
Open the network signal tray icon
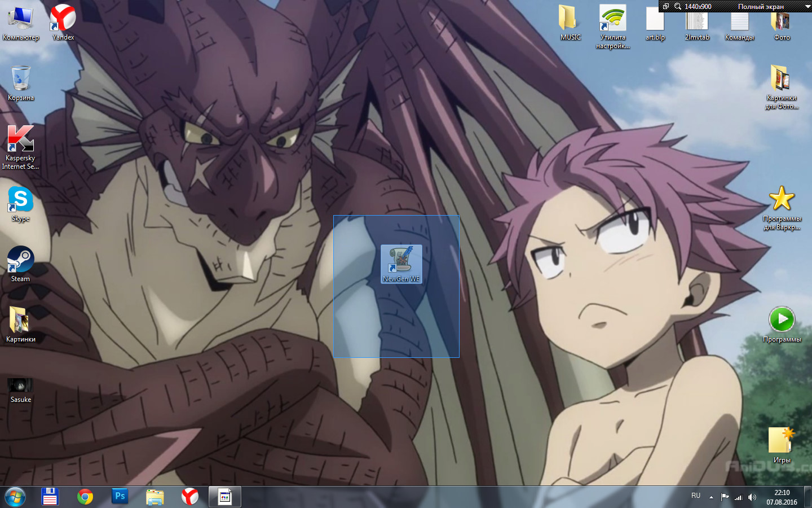coord(738,497)
